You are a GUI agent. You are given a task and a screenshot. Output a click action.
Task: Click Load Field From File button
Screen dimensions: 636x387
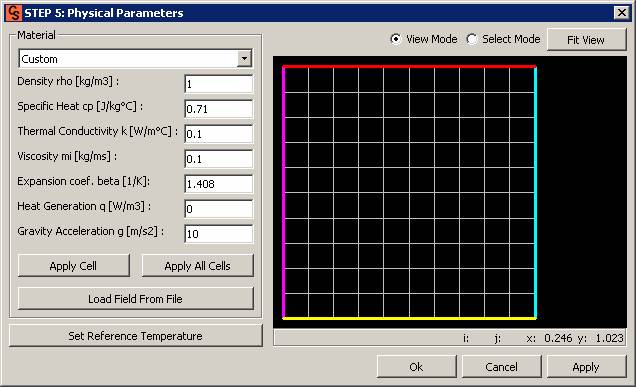coord(135,299)
